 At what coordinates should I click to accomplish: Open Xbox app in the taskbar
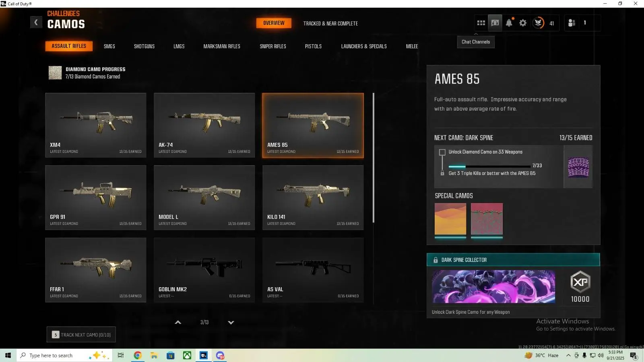tap(187, 356)
